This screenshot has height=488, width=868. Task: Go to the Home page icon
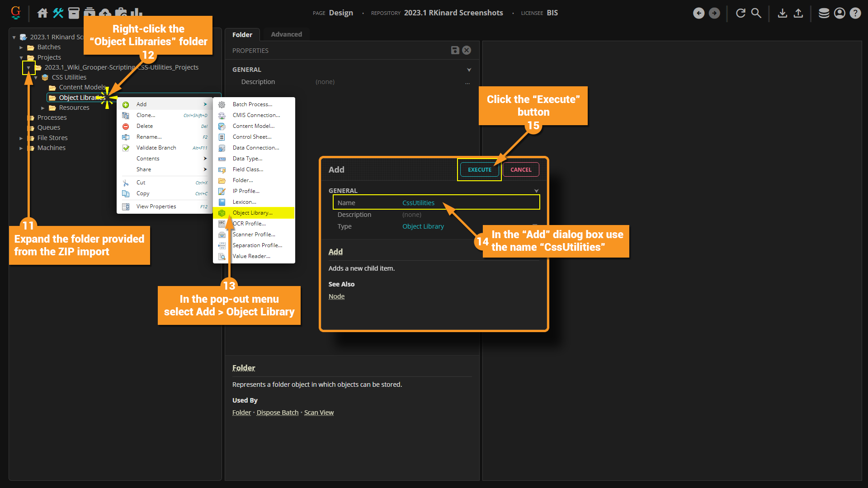click(x=42, y=13)
